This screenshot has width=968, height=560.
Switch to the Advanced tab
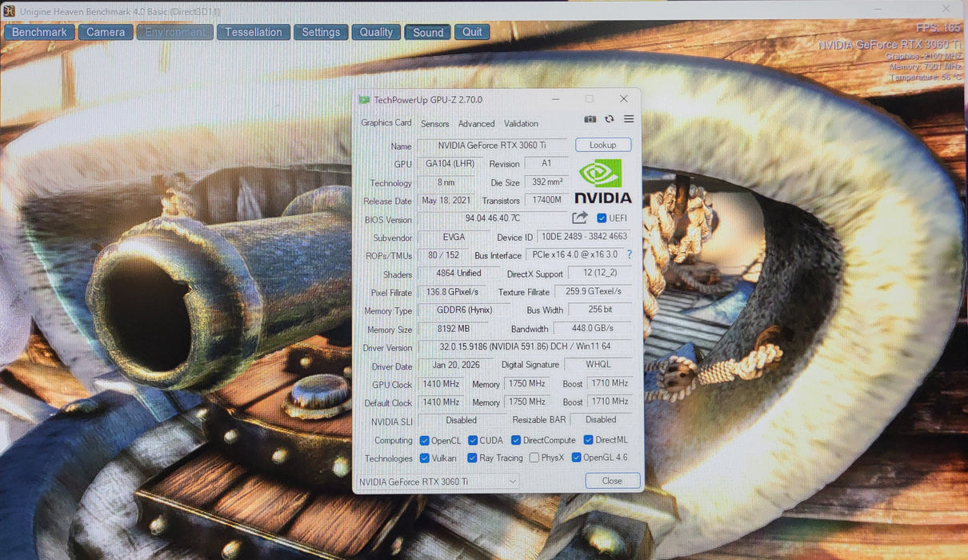[x=477, y=124]
